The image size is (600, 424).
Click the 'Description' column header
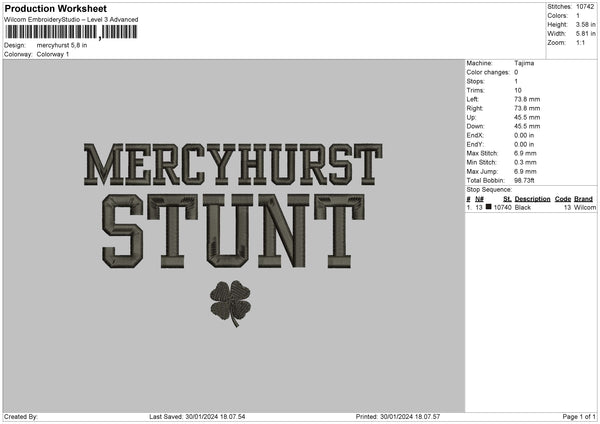532,199
